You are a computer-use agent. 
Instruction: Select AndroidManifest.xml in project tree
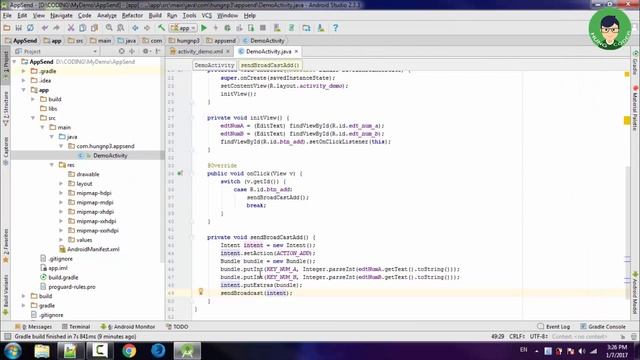[89, 249]
